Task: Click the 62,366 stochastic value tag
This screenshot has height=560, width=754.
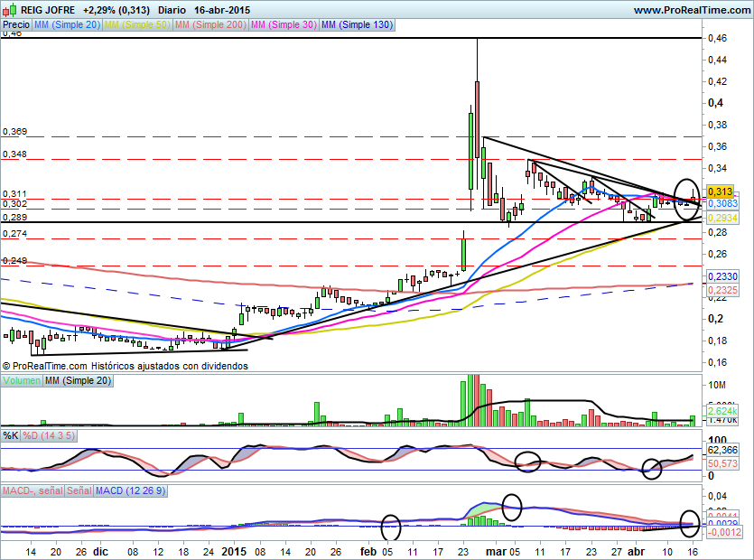Action: coord(722,449)
